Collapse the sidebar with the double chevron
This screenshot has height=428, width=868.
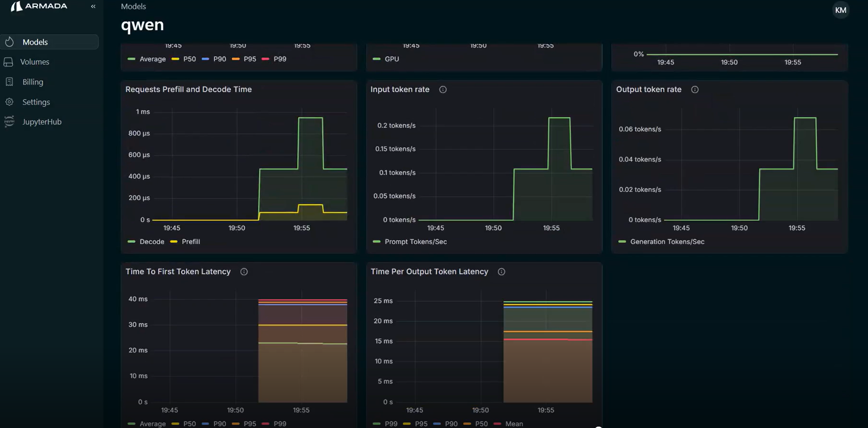pyautogui.click(x=93, y=6)
